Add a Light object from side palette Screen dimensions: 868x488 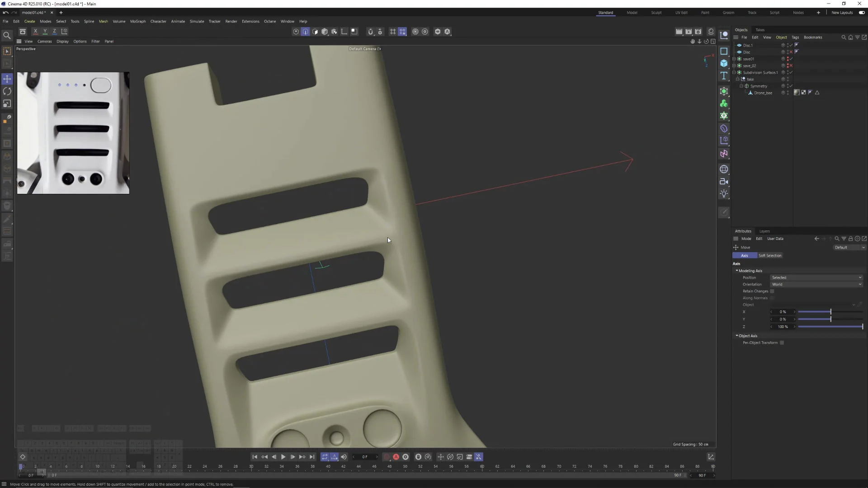[724, 194]
